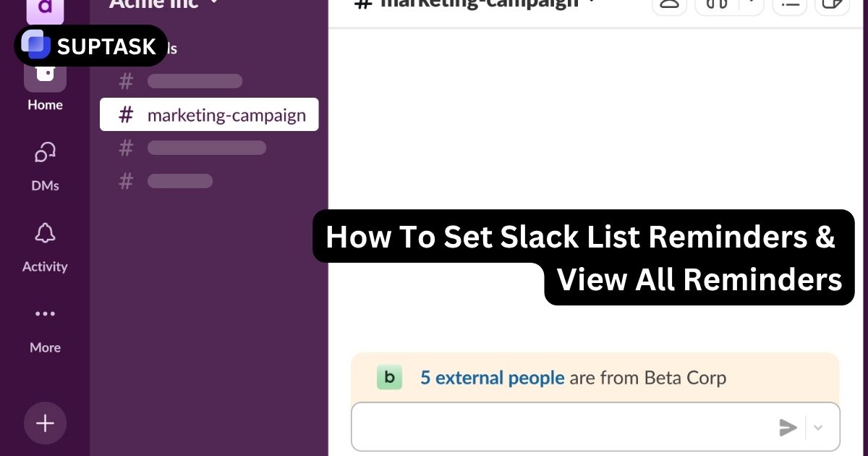This screenshot has width=868, height=456.
Task: Click the More ellipsis icon
Action: click(45, 313)
